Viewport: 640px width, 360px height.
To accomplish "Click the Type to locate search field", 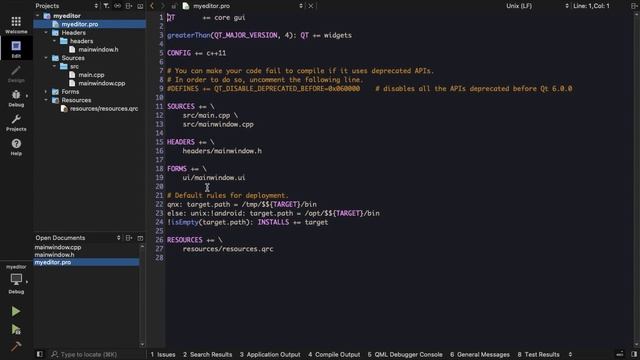I will click(x=89, y=354).
